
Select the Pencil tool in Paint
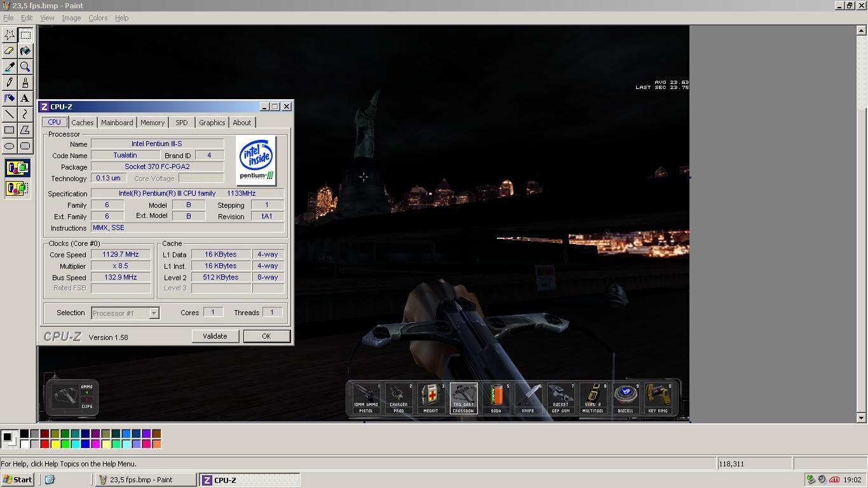pyautogui.click(x=10, y=83)
